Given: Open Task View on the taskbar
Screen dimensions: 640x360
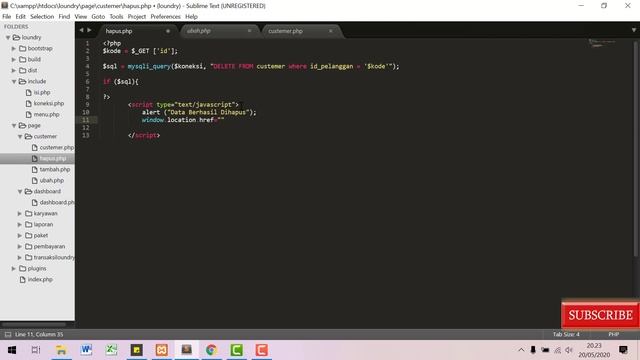Looking at the screenshot, I should [x=36, y=350].
